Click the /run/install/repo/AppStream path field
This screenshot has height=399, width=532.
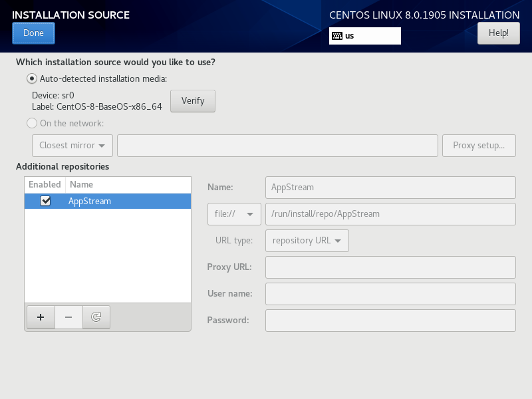tap(390, 214)
